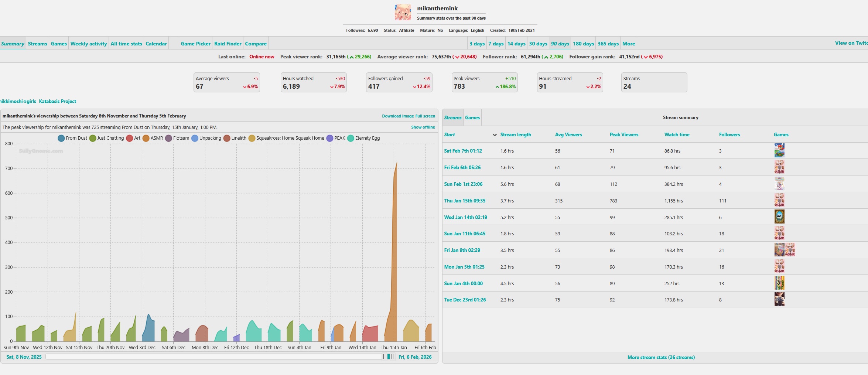868x375 pixels.
Task: Toggle the Flotsam legend series
Action: click(177, 138)
